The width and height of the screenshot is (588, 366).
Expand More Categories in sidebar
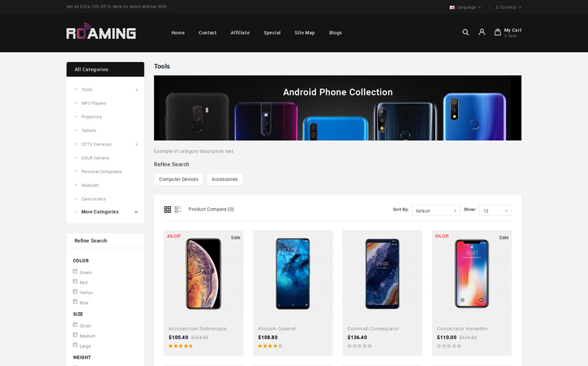(105, 212)
